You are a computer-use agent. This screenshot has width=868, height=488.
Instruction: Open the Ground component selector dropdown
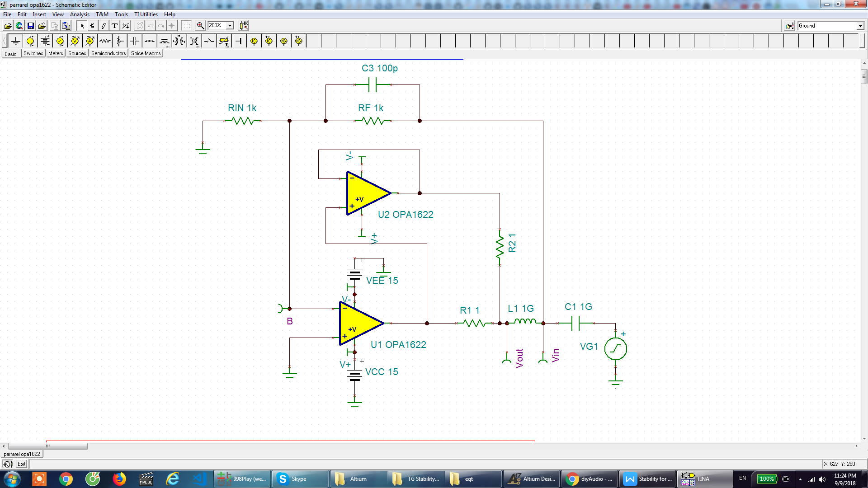tap(860, 26)
